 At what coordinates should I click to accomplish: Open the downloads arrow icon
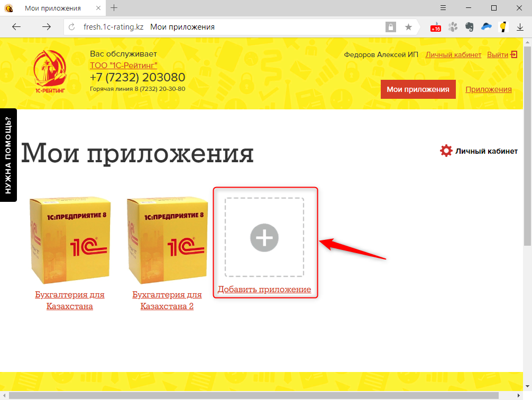520,27
